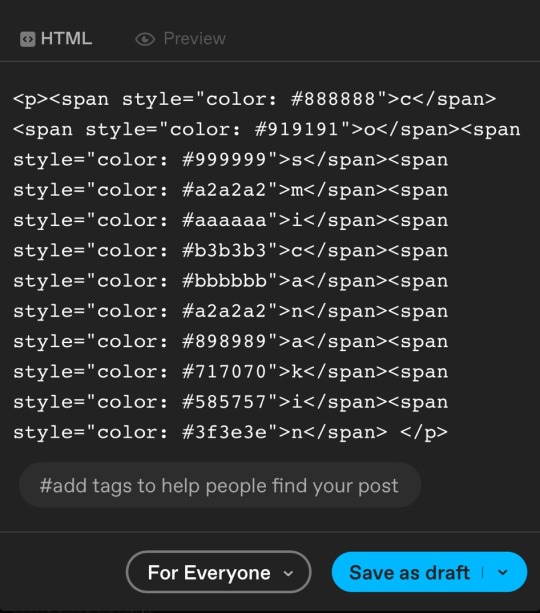Click the HTML code bracket icon
The image size is (540, 613).
[28, 39]
